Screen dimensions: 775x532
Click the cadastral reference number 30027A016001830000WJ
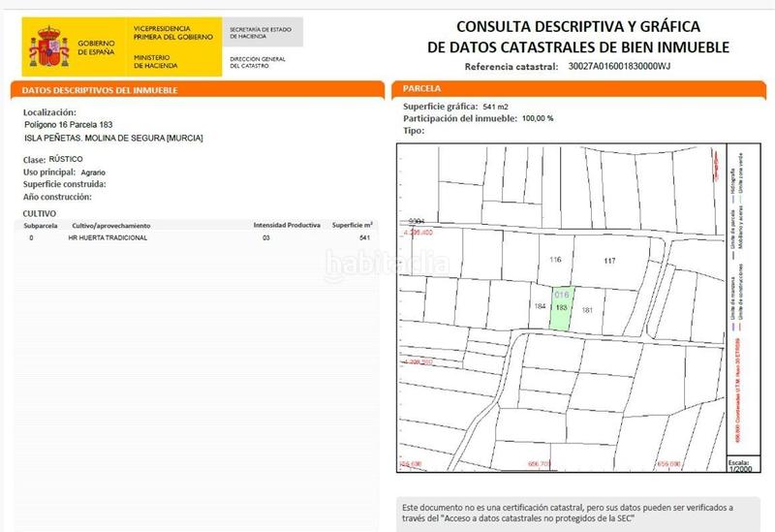coord(621,67)
